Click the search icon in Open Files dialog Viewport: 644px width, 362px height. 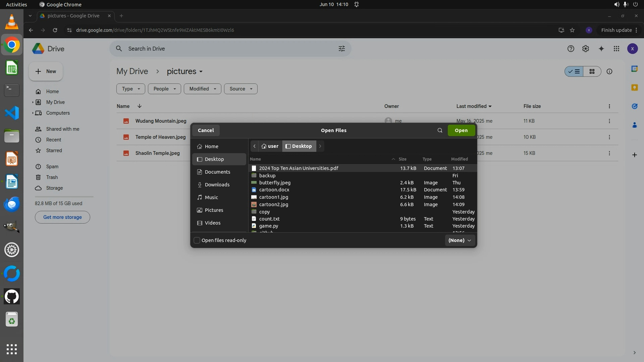point(440,130)
